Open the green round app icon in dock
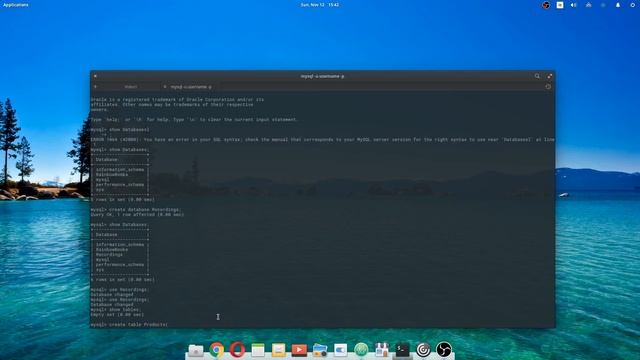Image resolution: width=640 pixels, height=360 pixels. click(x=361, y=350)
